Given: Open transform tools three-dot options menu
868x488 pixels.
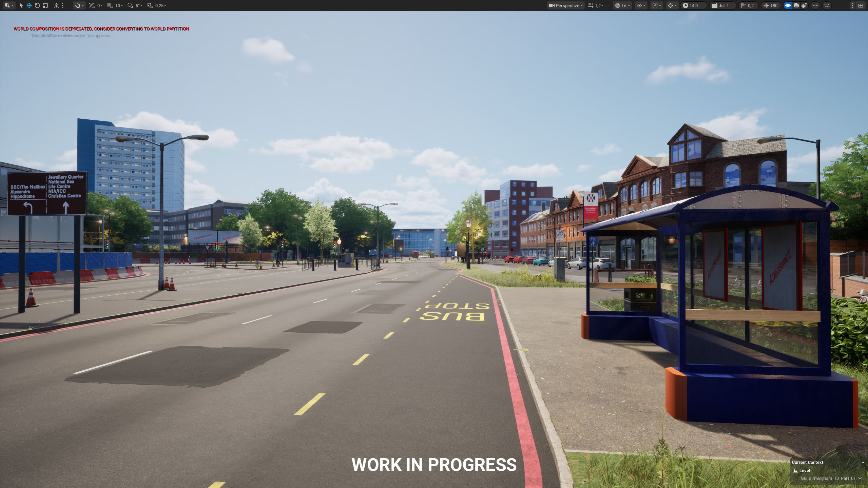Looking at the screenshot, I should point(63,5).
